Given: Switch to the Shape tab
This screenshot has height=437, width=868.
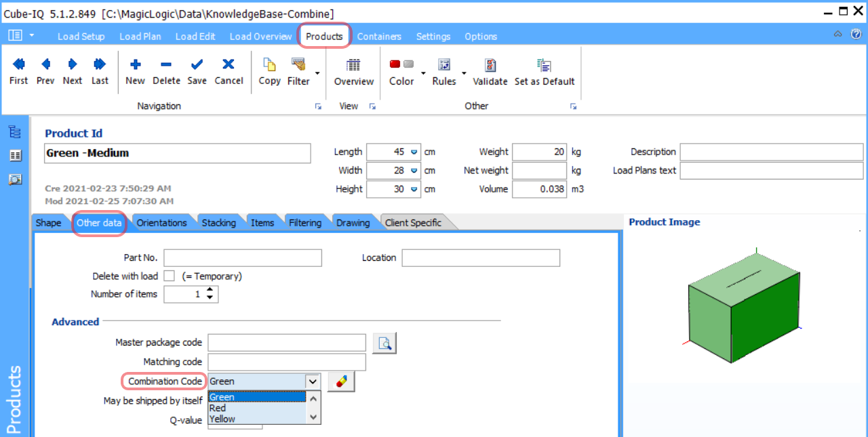Looking at the screenshot, I should 48,222.
